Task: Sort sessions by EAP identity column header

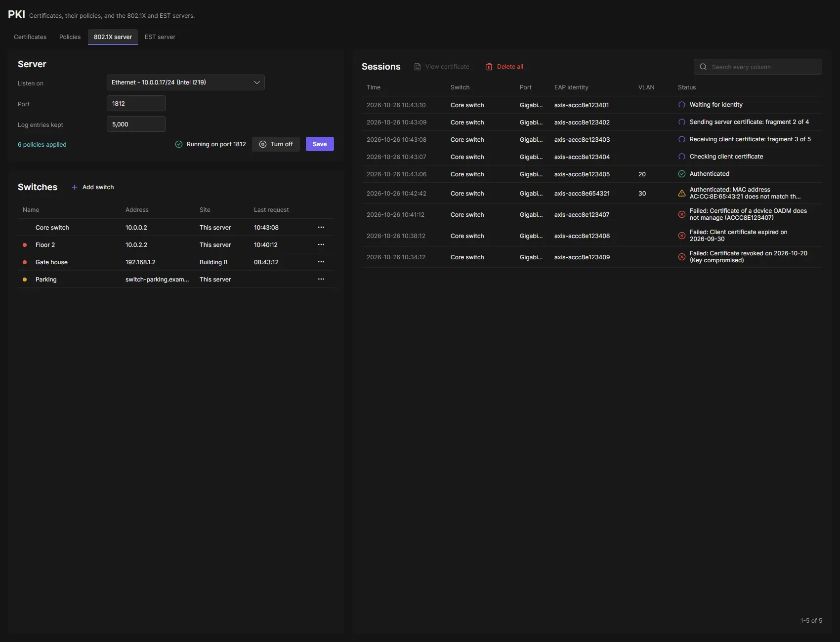Action: point(571,87)
